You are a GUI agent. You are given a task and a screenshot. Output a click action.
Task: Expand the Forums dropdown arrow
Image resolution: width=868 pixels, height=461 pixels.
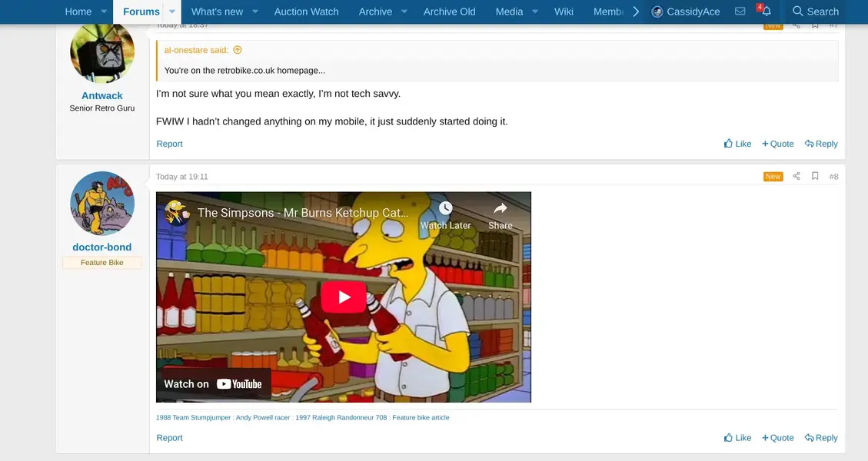tap(172, 12)
